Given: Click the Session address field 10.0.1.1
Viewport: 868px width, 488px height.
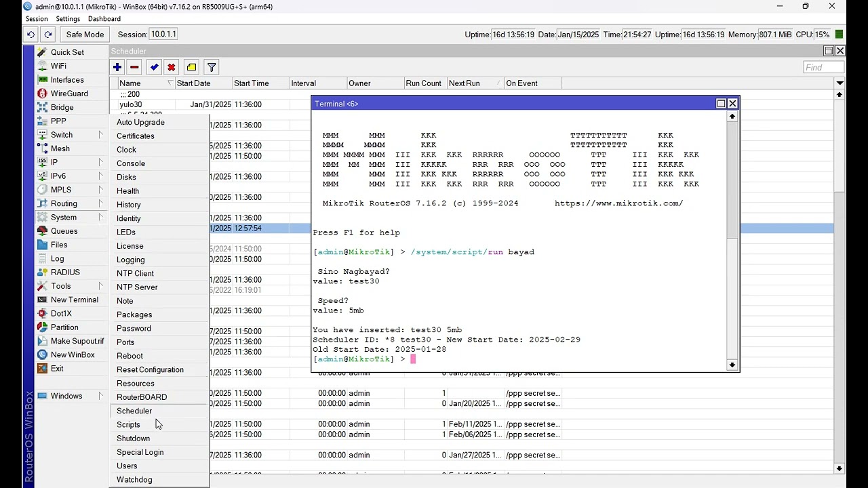Looking at the screenshot, I should [163, 35].
